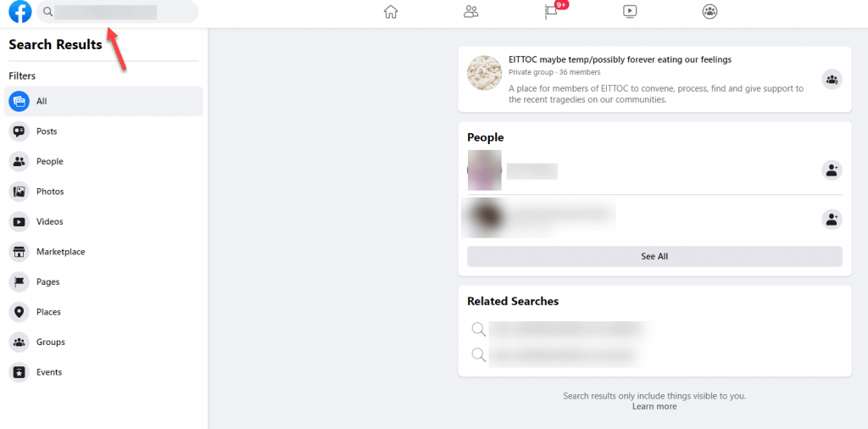The image size is (868, 429).
Task: Click into the Facebook search field
Action: click(117, 12)
